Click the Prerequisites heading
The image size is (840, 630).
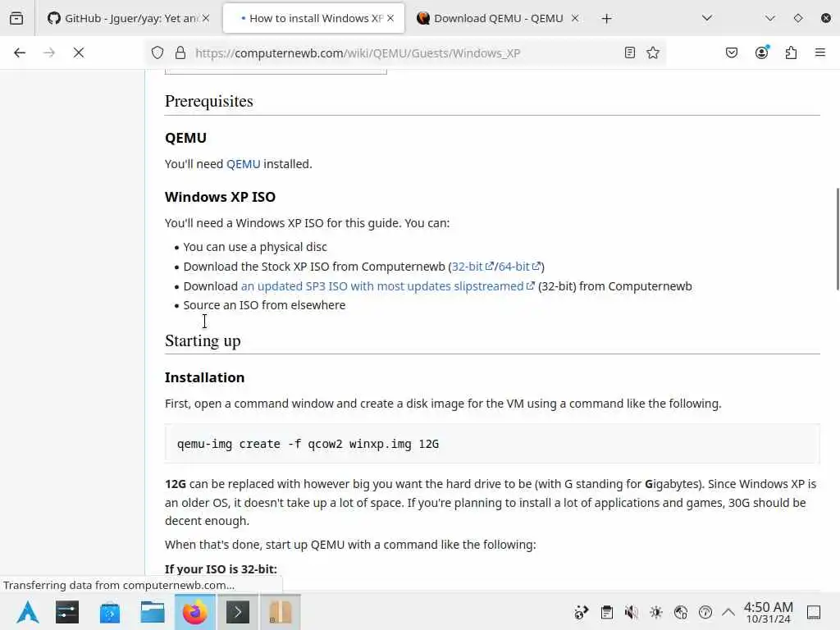(209, 101)
